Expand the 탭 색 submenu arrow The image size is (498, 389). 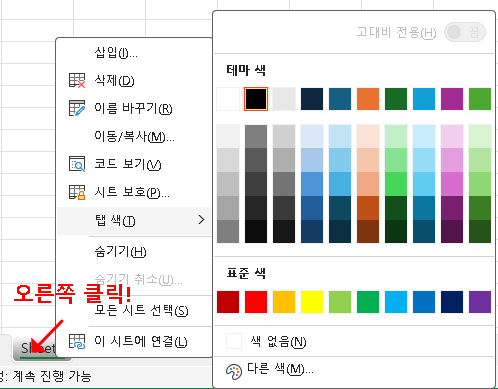(201, 220)
